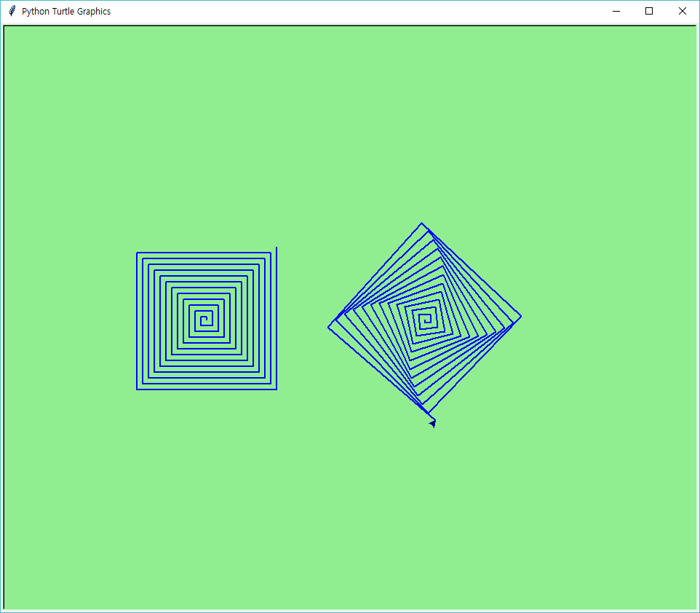Click the leftmost corner of the rotated spiral
Screen dimensions: 700x613
[329, 327]
